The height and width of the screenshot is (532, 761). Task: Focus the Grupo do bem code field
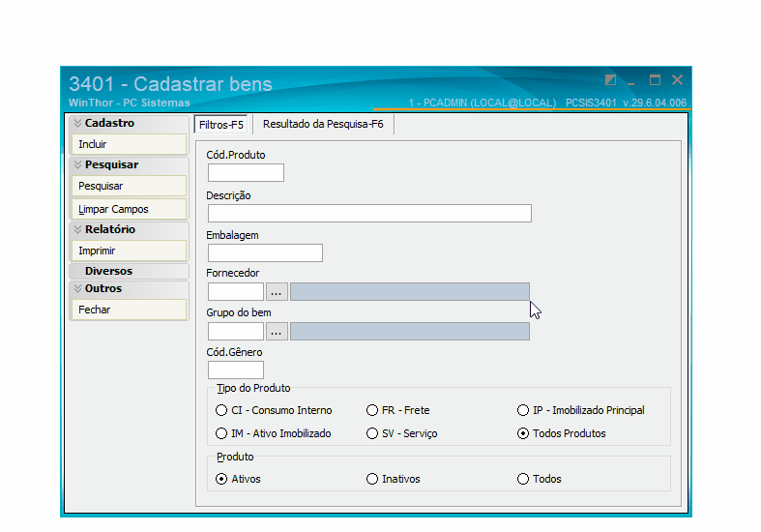[x=236, y=332]
